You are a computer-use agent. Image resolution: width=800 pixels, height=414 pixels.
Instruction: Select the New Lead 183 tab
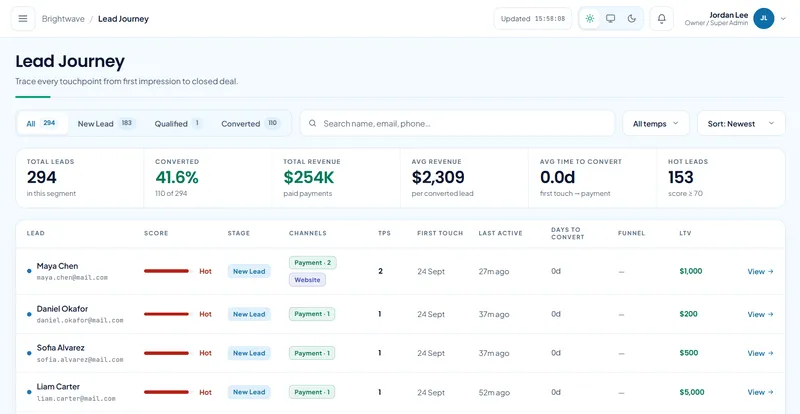106,124
